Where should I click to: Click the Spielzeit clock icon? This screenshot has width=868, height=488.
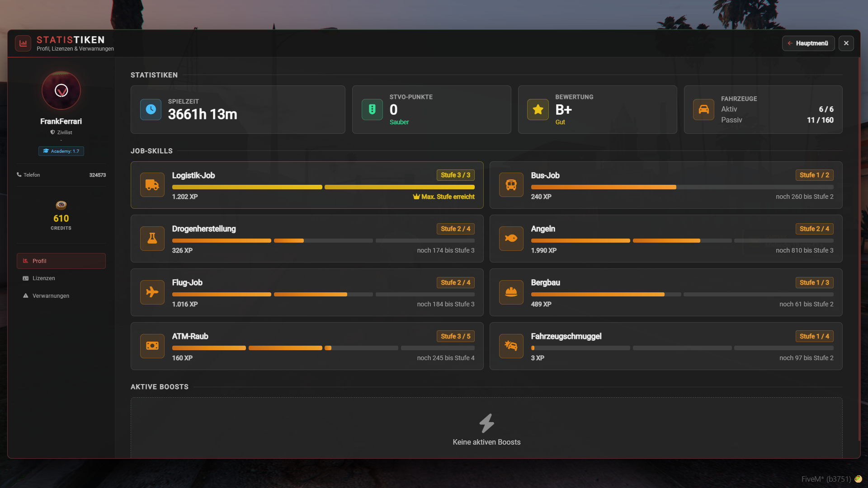[151, 109]
